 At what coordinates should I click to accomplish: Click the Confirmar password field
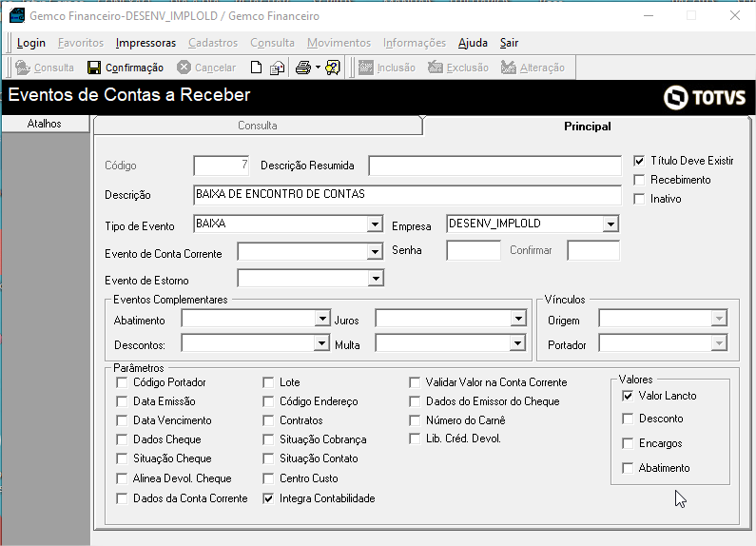(x=593, y=251)
